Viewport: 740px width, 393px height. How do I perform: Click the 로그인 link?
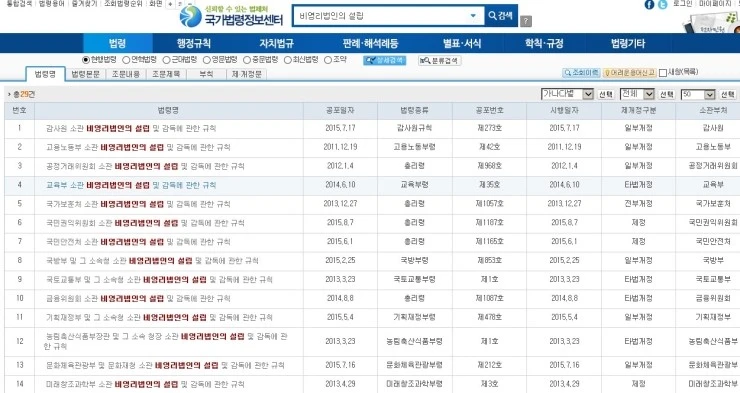(x=682, y=4)
